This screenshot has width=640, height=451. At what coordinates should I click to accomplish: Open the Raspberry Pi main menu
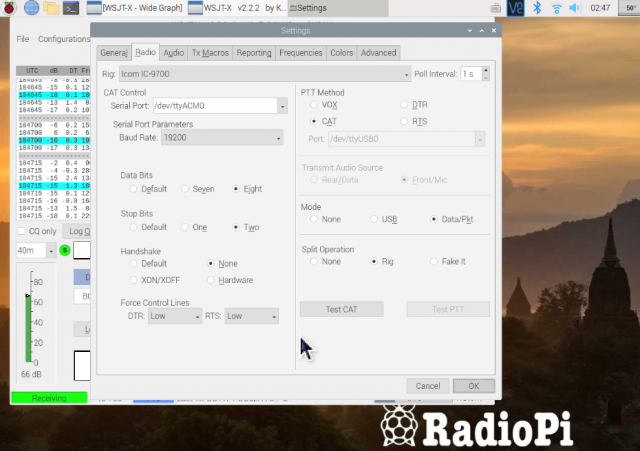pos(9,8)
